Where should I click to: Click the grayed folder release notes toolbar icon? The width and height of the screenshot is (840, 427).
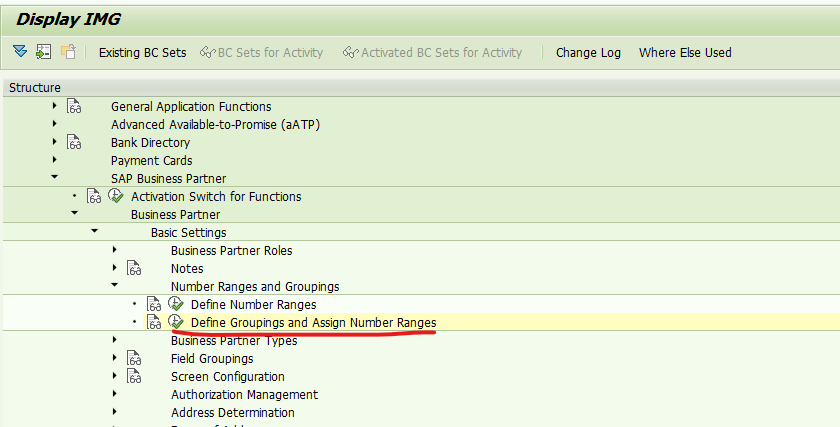pyautogui.click(x=68, y=51)
